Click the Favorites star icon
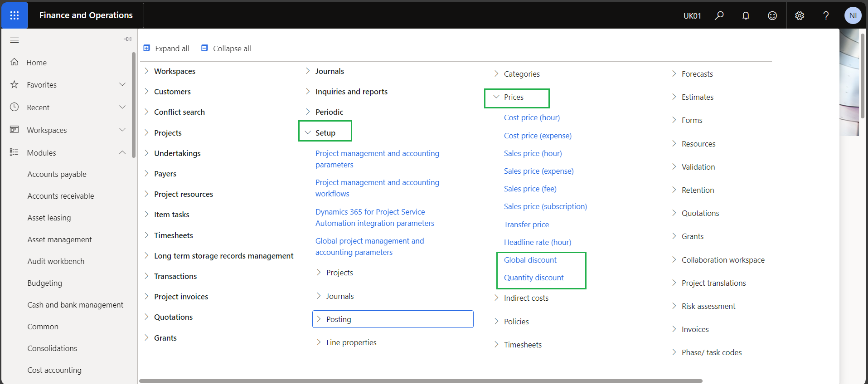The image size is (868, 386). click(15, 84)
